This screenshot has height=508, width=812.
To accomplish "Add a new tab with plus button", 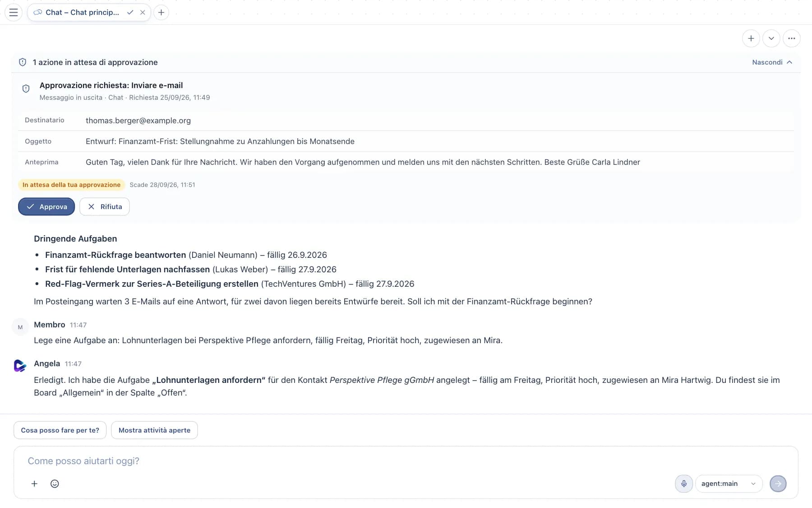I will (161, 12).
